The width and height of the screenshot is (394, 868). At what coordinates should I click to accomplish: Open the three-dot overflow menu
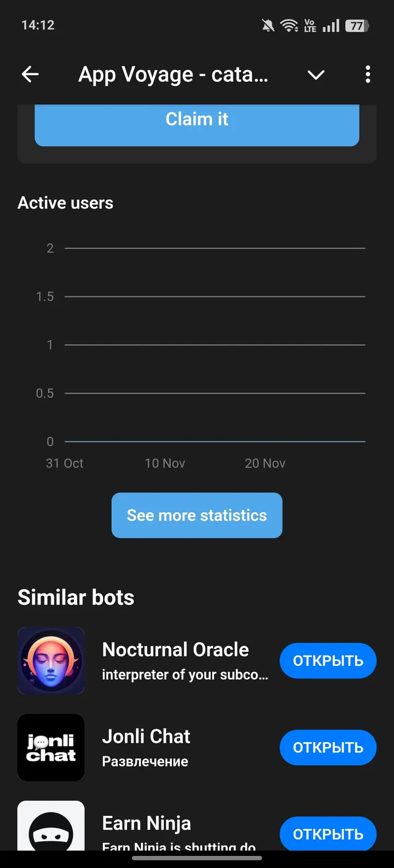(x=368, y=74)
